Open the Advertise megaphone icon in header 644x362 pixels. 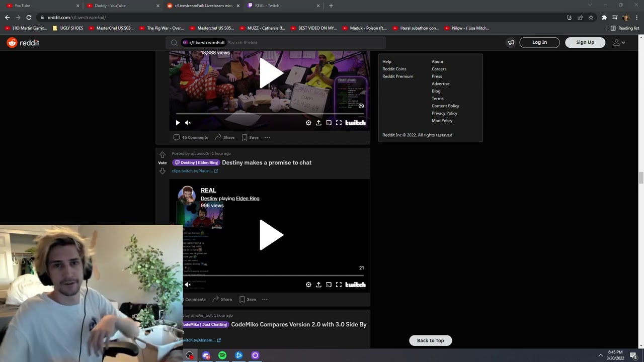[511, 43]
